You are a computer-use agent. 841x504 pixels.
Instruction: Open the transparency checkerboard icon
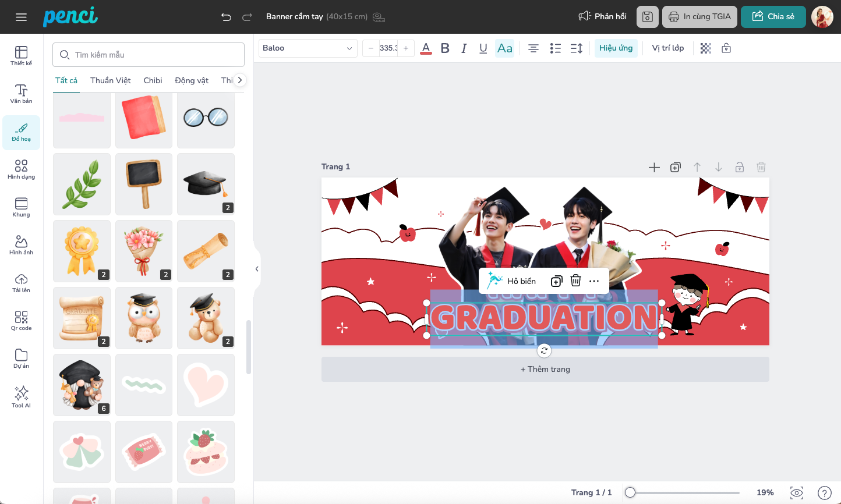coord(706,48)
